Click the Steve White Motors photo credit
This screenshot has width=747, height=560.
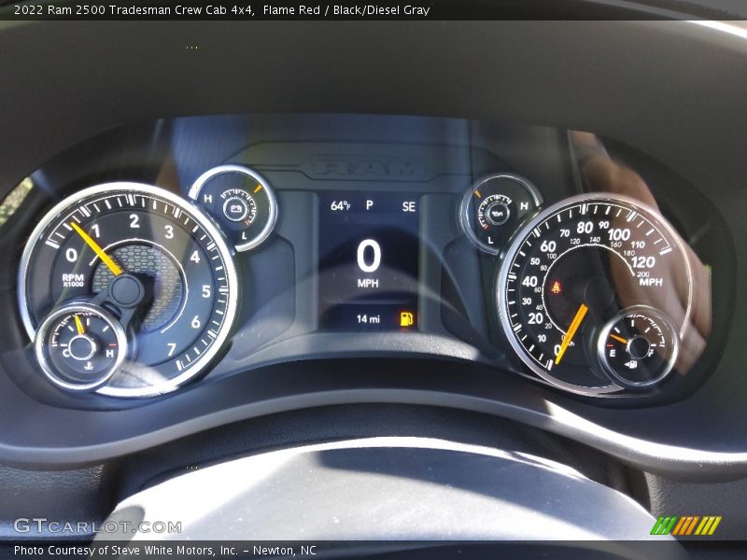click(164, 551)
